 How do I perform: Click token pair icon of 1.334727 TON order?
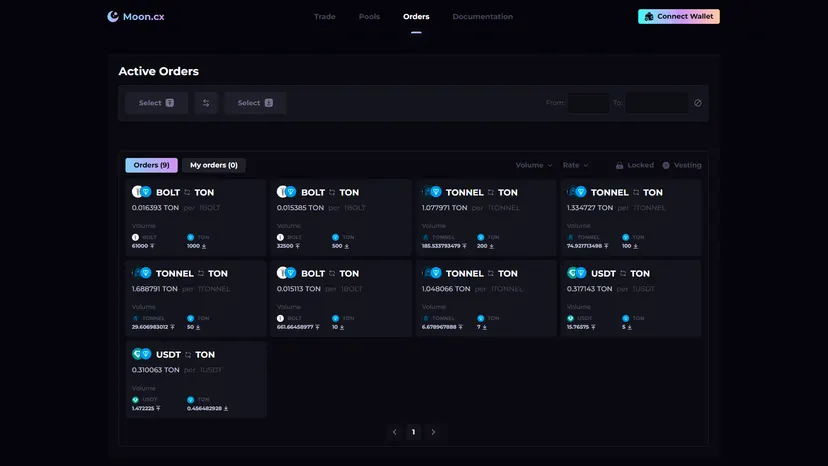click(x=577, y=192)
